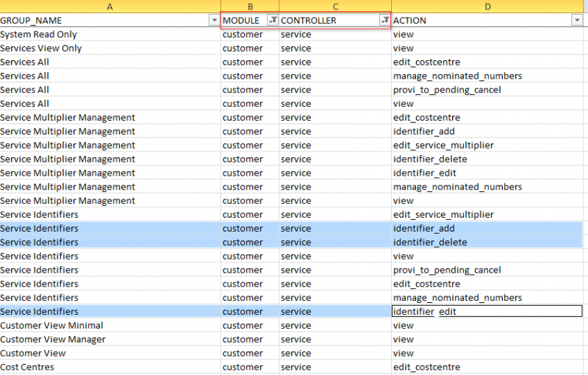This screenshot has width=588, height=375.
Task: Open the ACTION filter dropdown
Action: [x=577, y=21]
